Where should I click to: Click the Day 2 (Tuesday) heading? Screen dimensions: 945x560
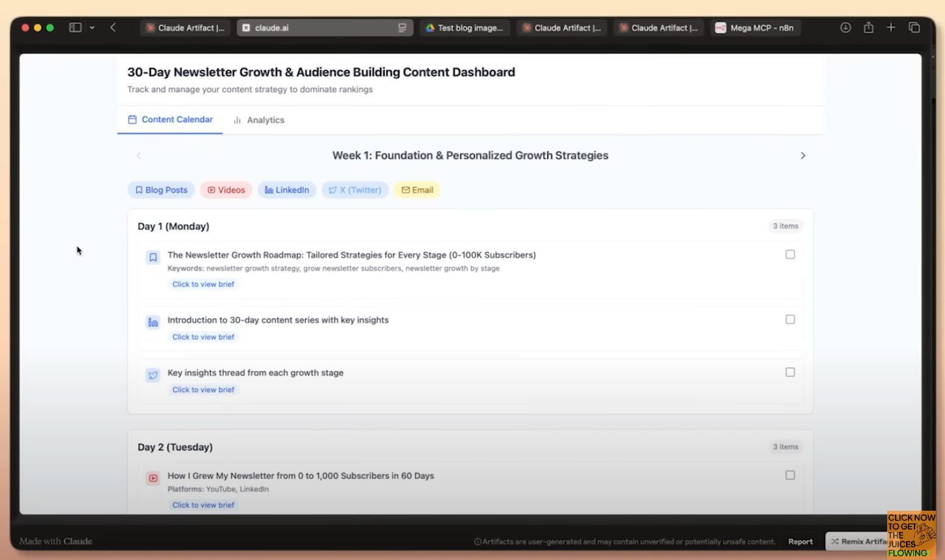pyautogui.click(x=175, y=447)
